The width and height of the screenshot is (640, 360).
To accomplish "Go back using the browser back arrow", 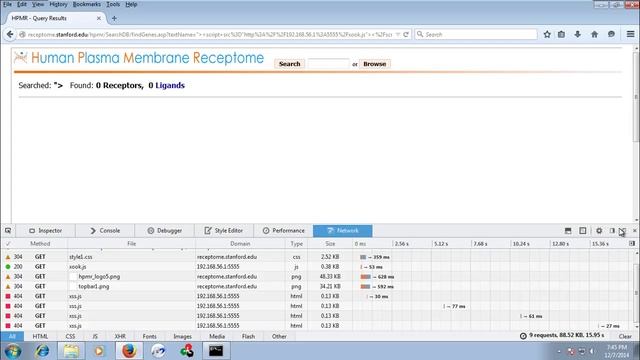I will (10, 35).
